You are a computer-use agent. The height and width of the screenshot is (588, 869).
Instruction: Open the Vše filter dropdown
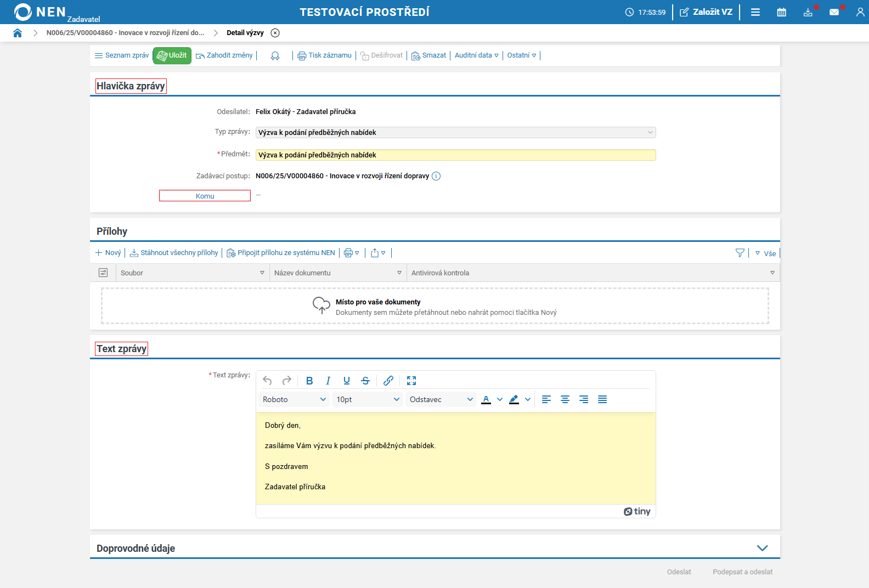pos(766,253)
